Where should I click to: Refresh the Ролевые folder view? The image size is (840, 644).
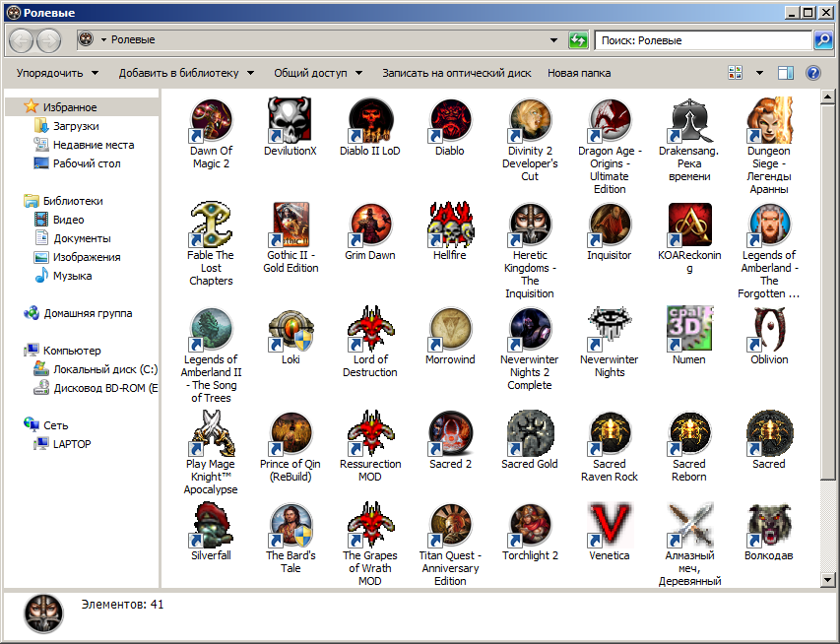[x=578, y=40]
